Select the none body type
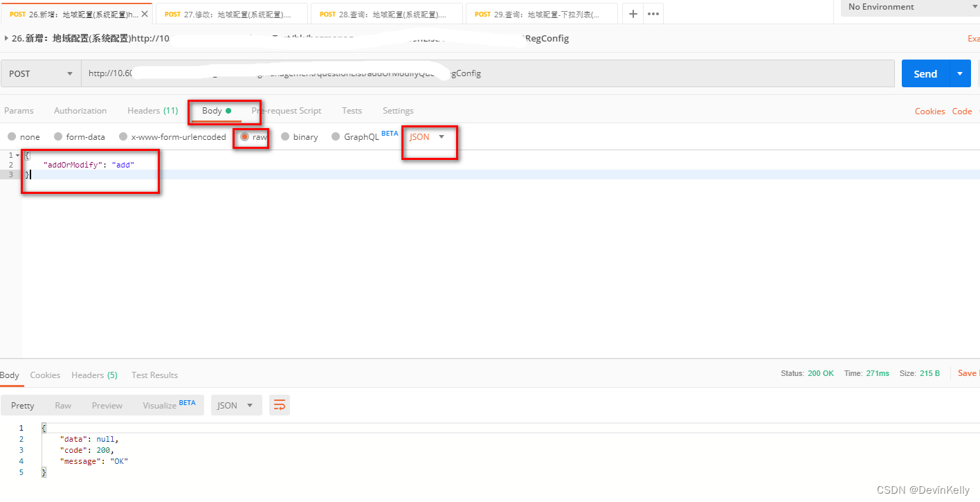 (24, 137)
